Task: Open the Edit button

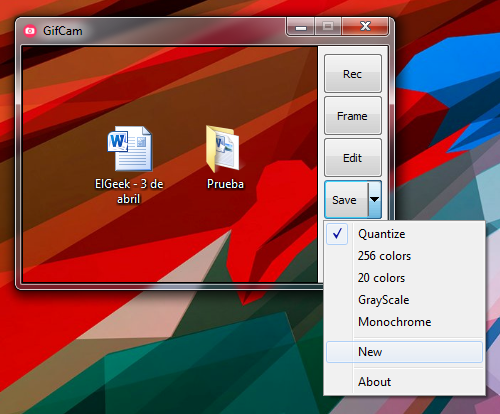Action: [x=353, y=158]
